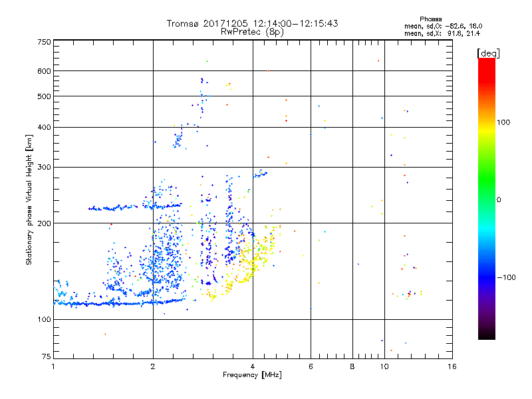Click the "[deg]" colorbar unit label
The height and width of the screenshot is (399, 532).
[488, 53]
